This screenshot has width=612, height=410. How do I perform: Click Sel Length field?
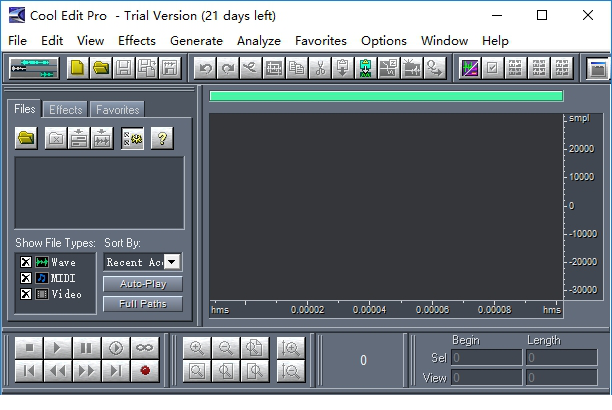tap(561, 357)
